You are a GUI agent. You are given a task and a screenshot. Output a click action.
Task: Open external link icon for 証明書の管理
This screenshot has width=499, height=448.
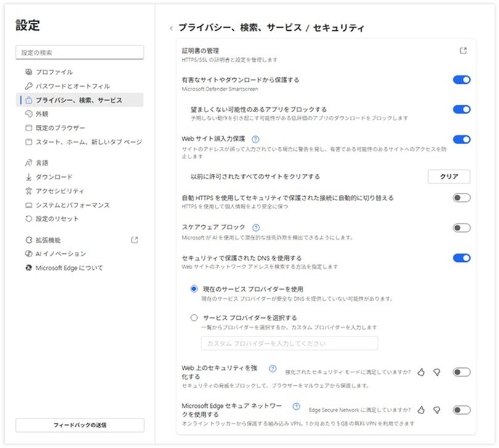pyautogui.click(x=463, y=51)
